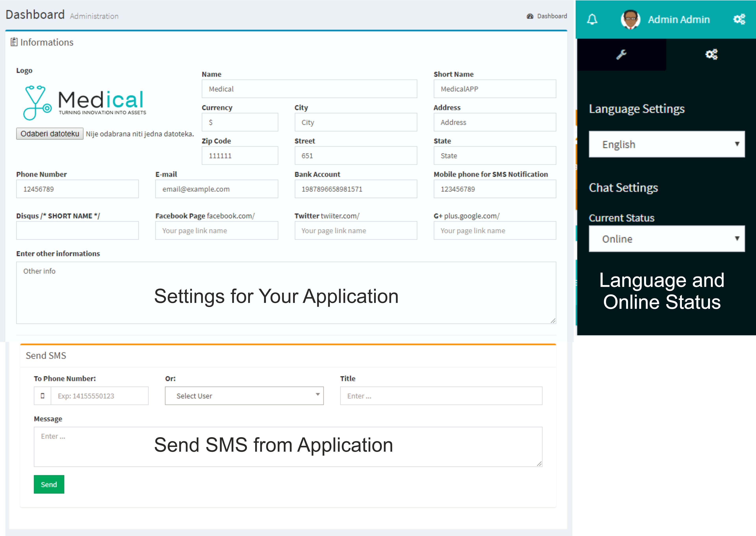Open the English language dropdown
This screenshot has height=536, width=756.
tap(667, 144)
